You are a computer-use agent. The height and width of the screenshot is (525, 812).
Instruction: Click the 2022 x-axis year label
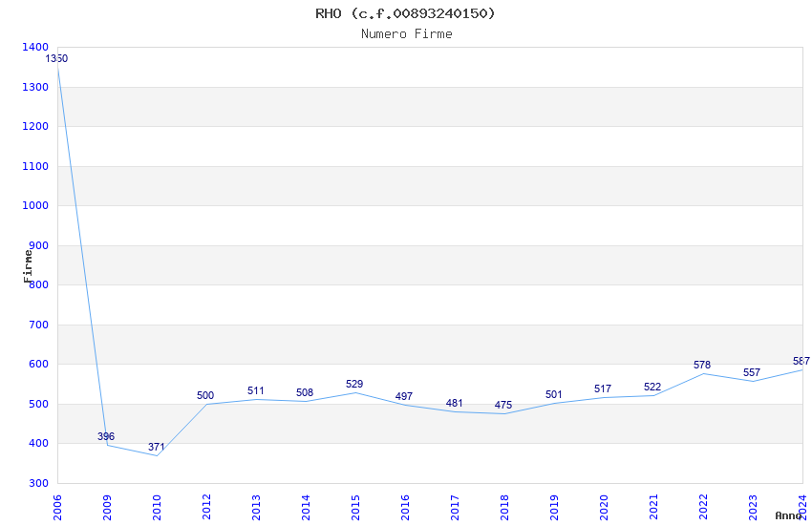point(703,508)
